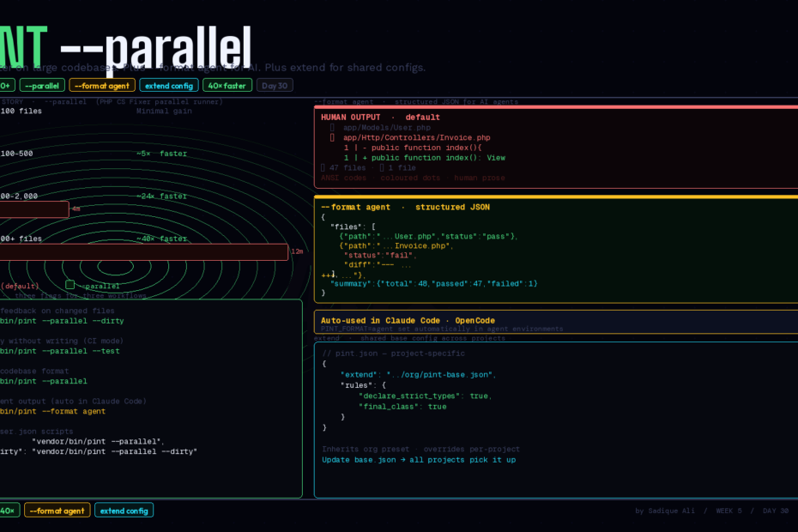Click the '40× faster' tag
The width and height of the screenshot is (798, 532).
click(227, 85)
